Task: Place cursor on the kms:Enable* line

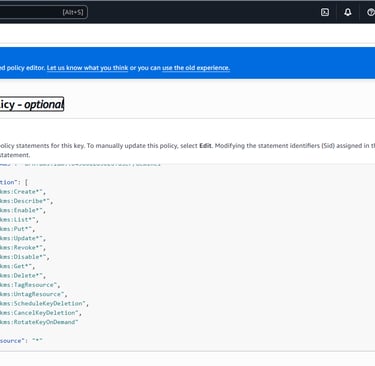Action: pos(23,210)
